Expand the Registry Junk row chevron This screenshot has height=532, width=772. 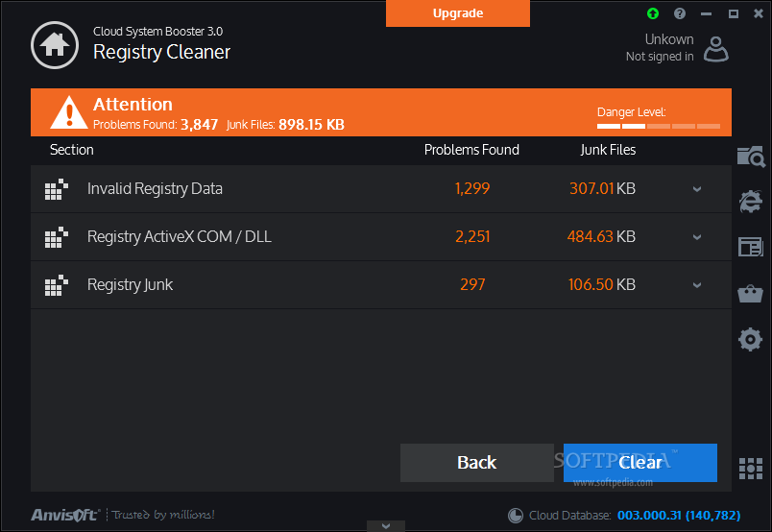[x=697, y=284]
